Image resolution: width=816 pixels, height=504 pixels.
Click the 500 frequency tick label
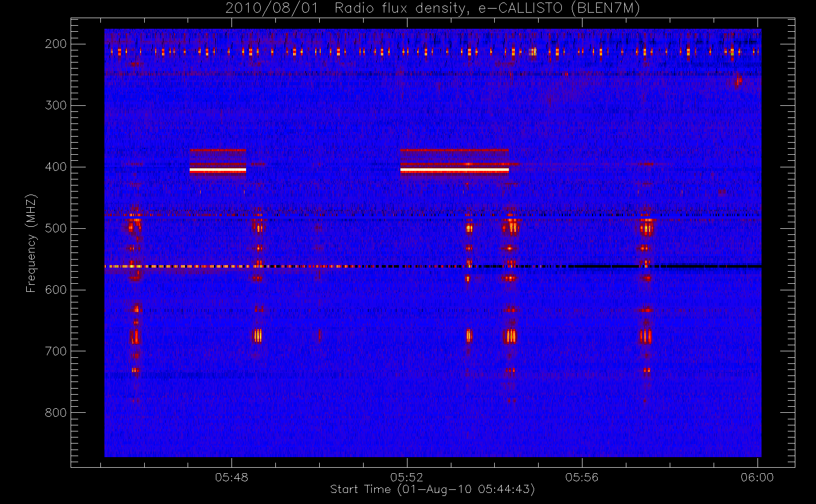(55, 228)
